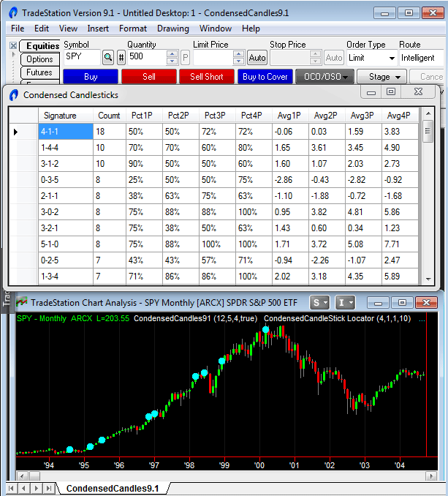This screenshot has height=496, width=448.
Task: Click the TradeStation logo in main title bar
Action: pos(13,12)
